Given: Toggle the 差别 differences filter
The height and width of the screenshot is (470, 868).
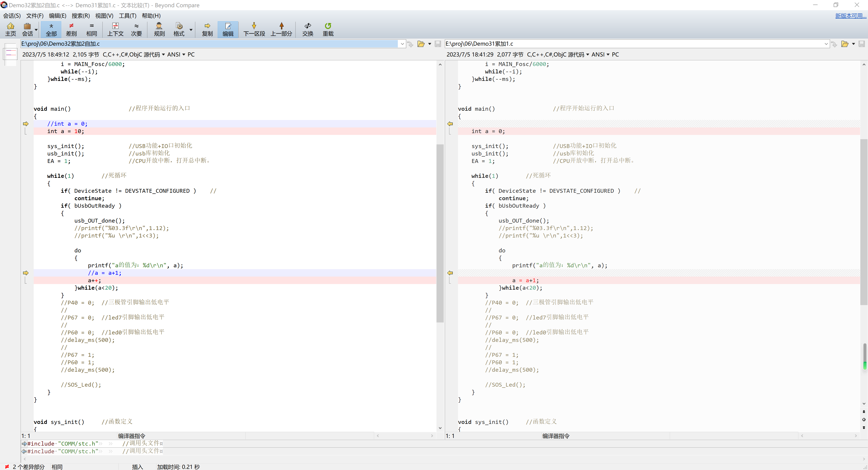Looking at the screenshot, I should point(71,30).
